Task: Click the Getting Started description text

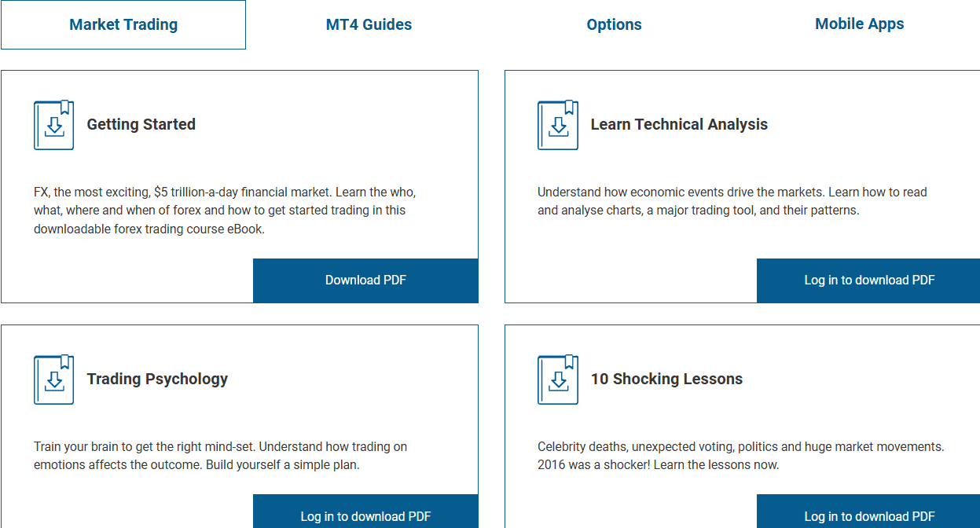Action: (225, 210)
